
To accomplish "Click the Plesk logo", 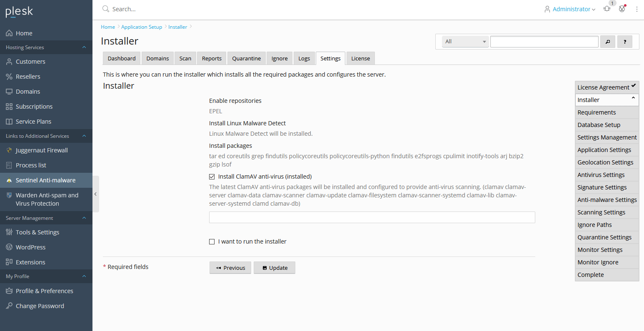I will coord(19,12).
